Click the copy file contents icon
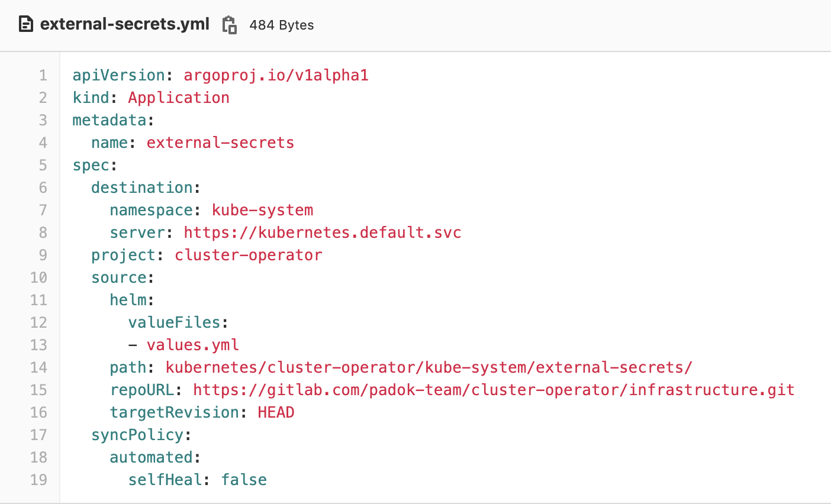Viewport: 831px width, 504px height. [229, 25]
